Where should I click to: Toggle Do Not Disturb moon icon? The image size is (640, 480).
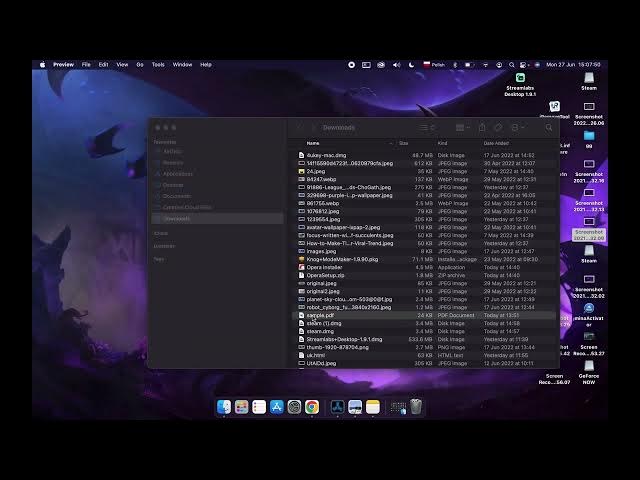pyautogui.click(x=411, y=64)
